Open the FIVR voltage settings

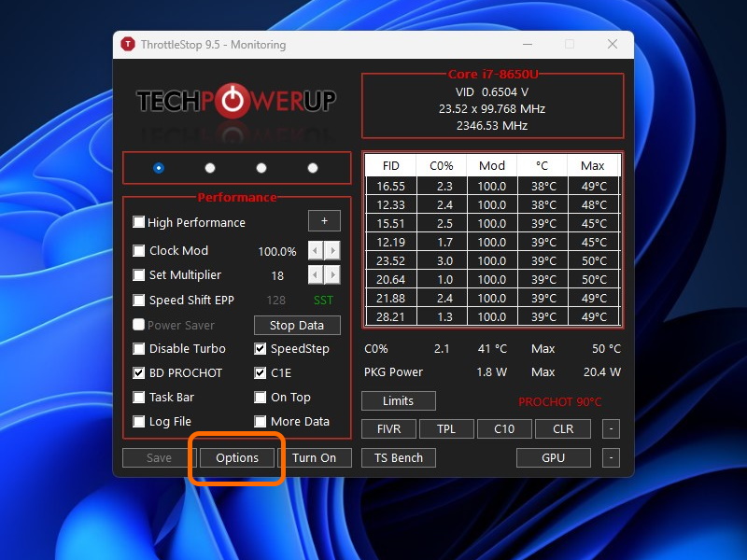coord(389,429)
